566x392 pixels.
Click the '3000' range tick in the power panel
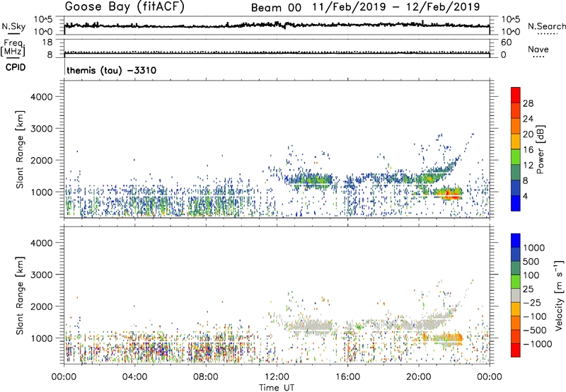tap(42, 129)
